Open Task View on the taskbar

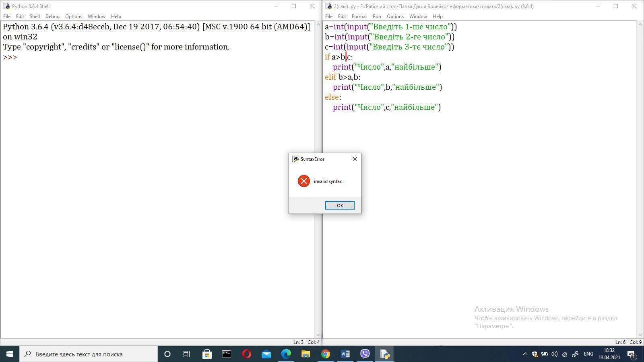tap(187, 354)
